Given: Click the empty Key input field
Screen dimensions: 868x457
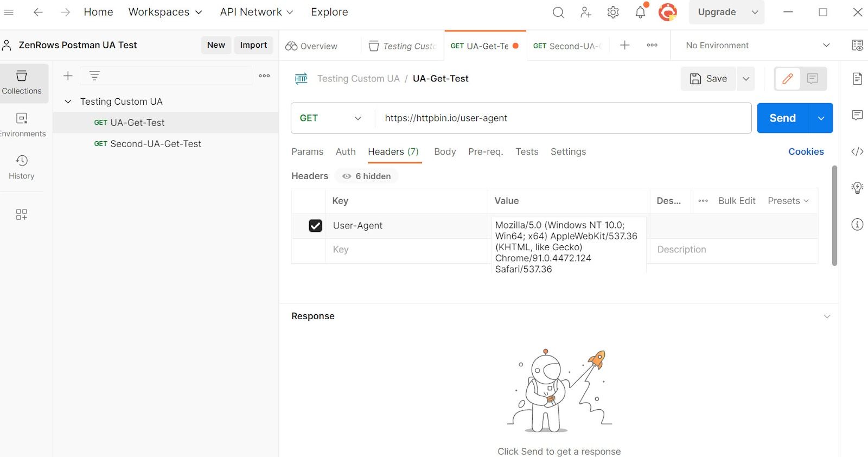Looking at the screenshot, I should pyautogui.click(x=407, y=250).
